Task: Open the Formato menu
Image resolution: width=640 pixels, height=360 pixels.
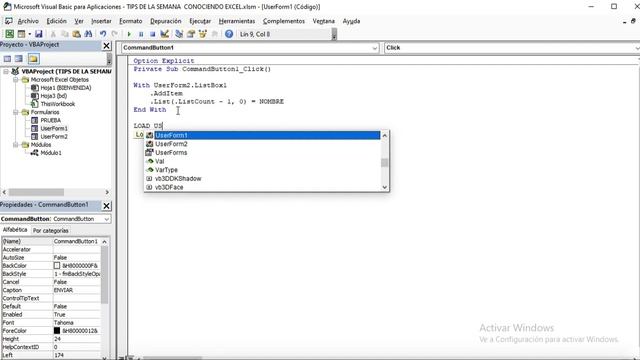Action: (131, 21)
